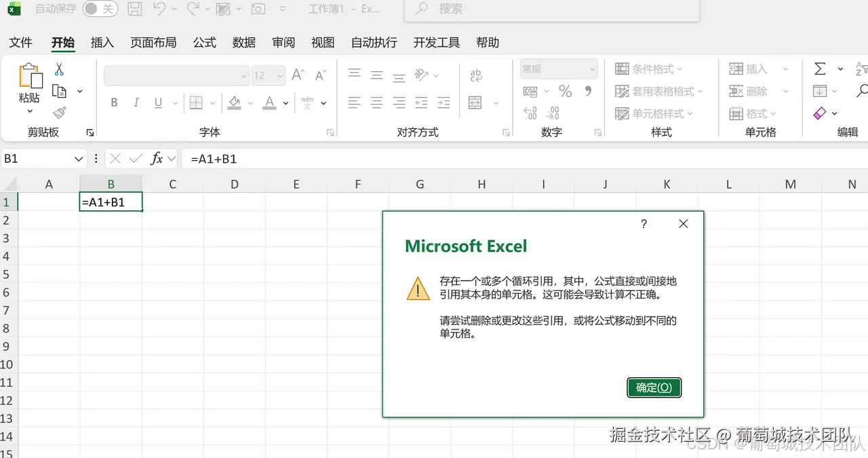
Task: Click the Save icon in title bar
Action: click(135, 9)
